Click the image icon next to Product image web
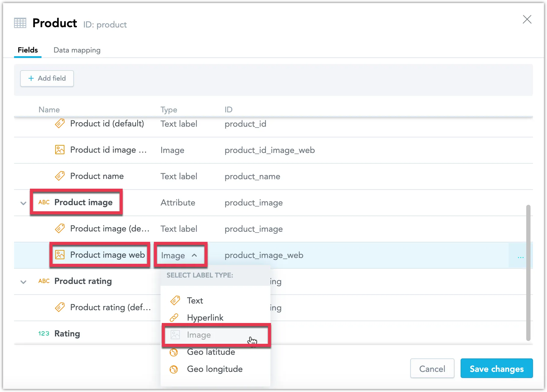 tap(60, 255)
